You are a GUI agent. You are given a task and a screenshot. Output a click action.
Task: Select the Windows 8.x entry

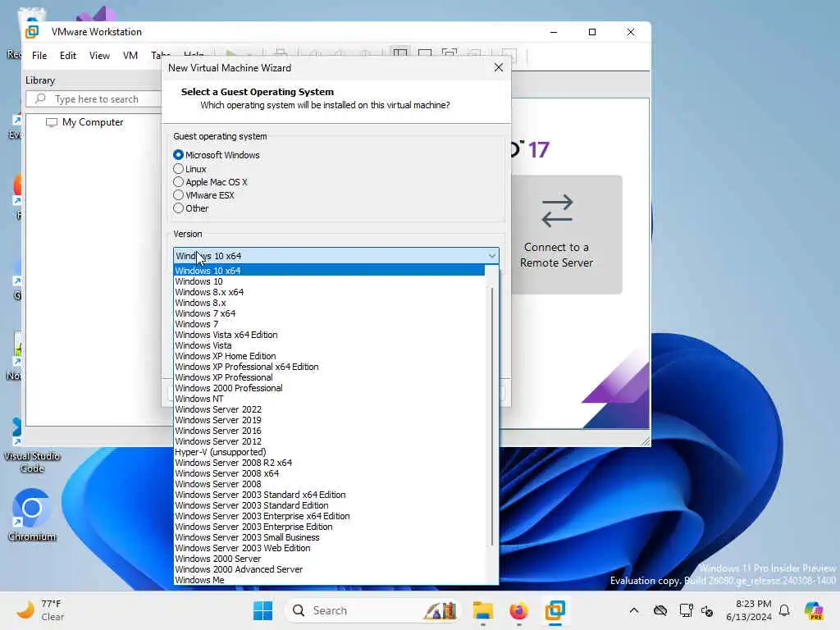point(329,303)
